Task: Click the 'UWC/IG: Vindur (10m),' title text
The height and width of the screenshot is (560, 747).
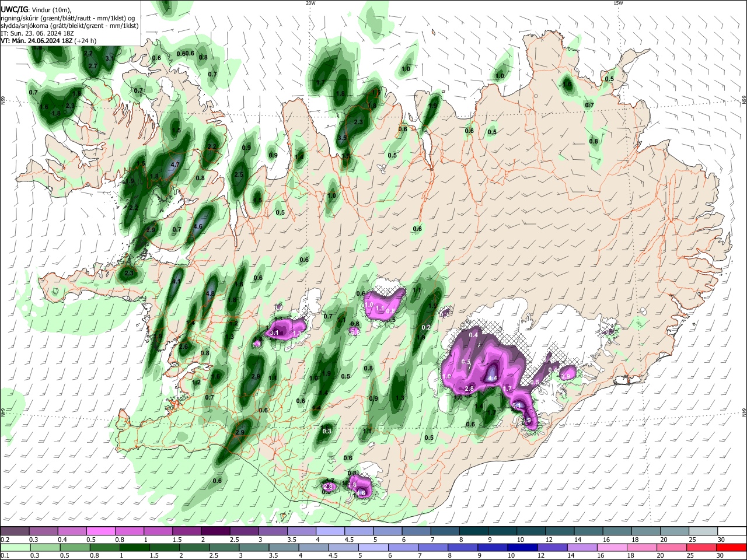Action: 36,10
